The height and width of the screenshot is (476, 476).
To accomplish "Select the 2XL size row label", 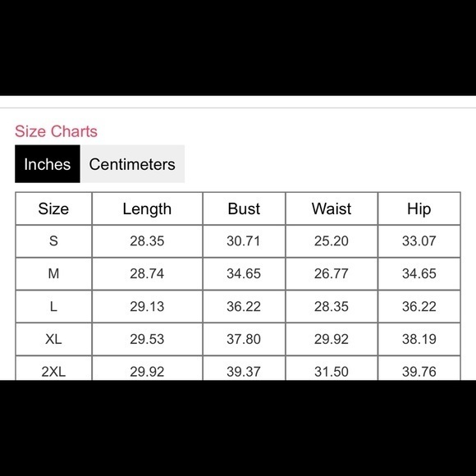I will point(53,372).
